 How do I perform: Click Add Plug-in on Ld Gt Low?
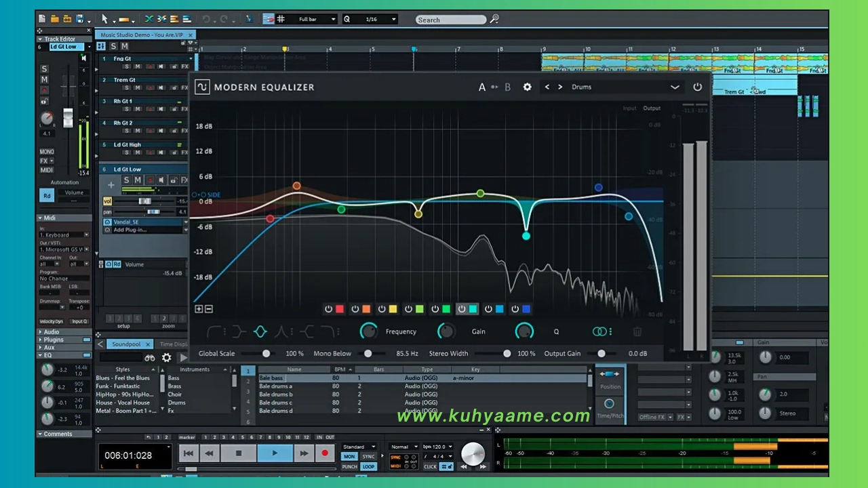click(130, 230)
